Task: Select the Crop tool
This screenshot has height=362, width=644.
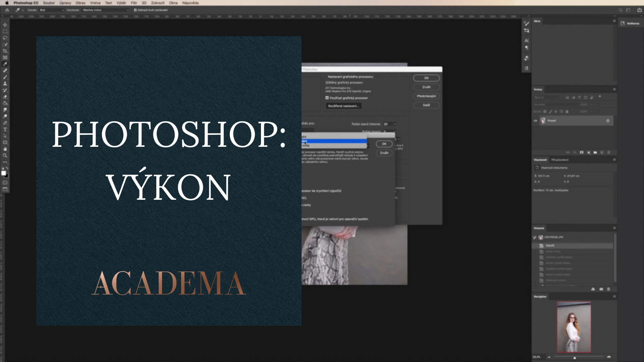Action: coord(5,51)
